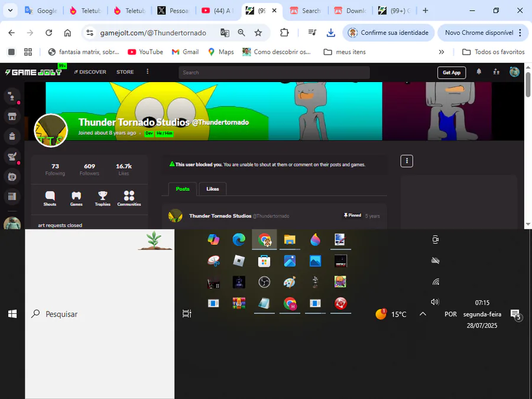The image size is (532, 399).
Task: Click the address bar URL
Action: click(x=153, y=33)
